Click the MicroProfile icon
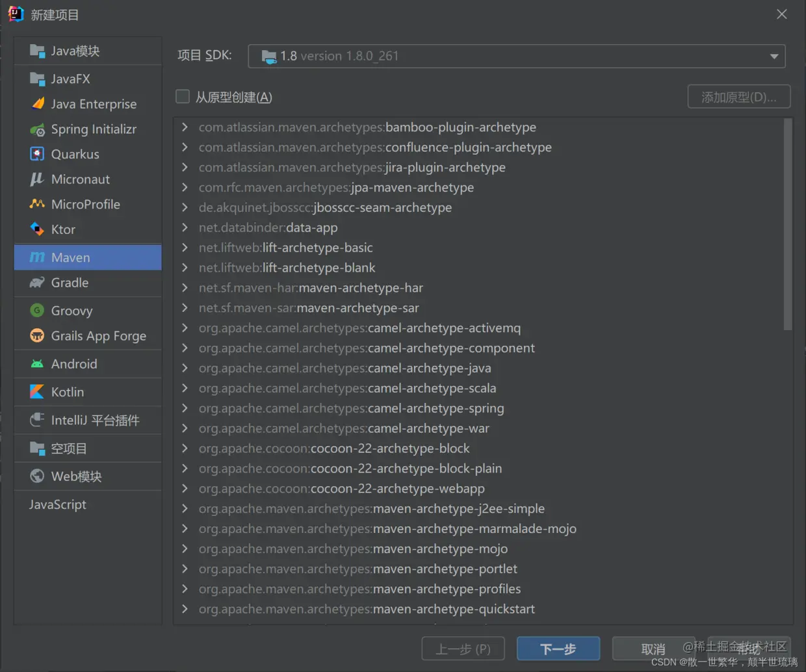Screen dimensions: 806x672 (x=37, y=204)
